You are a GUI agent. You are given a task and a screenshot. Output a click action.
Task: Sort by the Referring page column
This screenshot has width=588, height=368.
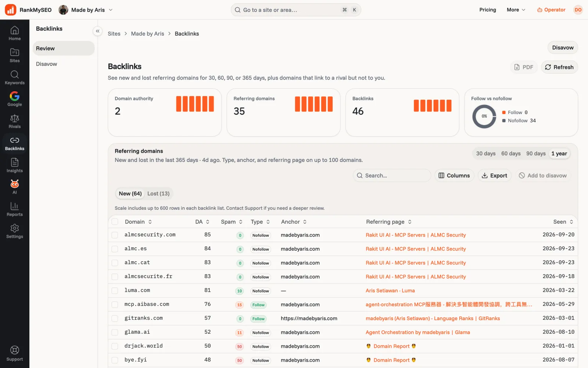(x=389, y=222)
